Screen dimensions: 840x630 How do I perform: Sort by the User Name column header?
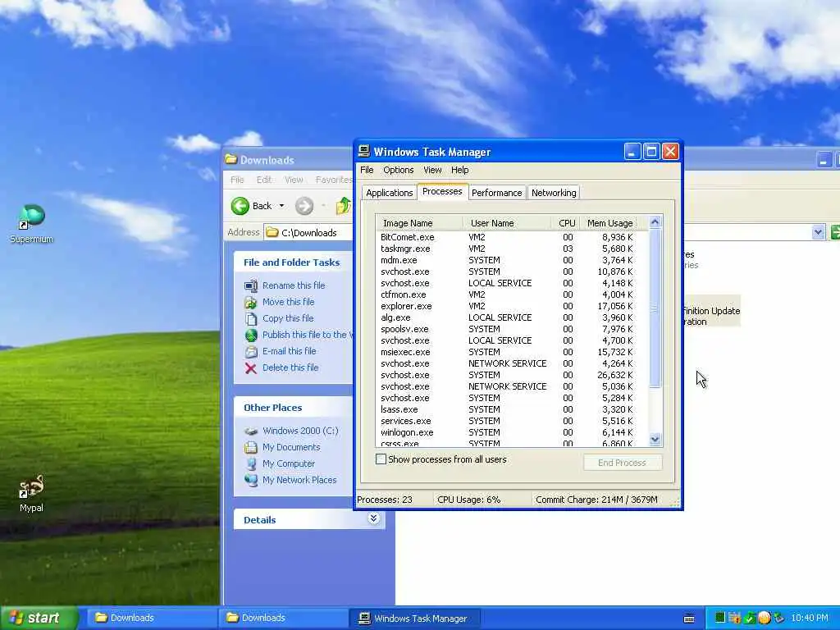tap(507, 223)
